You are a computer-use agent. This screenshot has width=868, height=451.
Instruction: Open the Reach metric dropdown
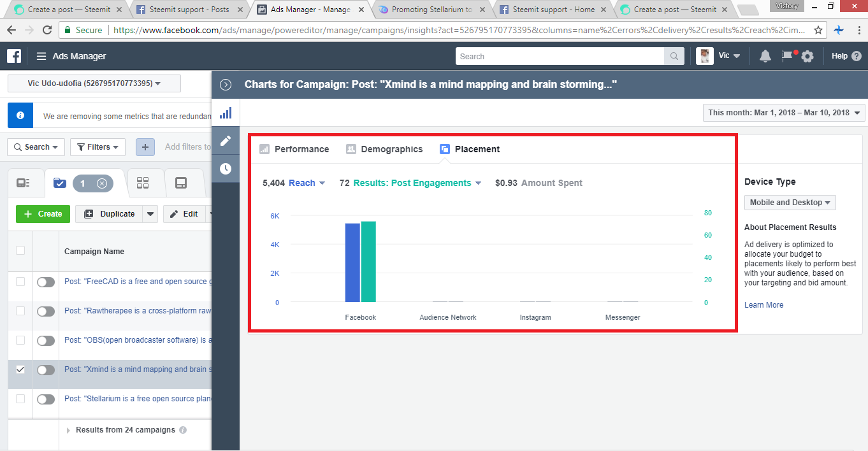(307, 183)
